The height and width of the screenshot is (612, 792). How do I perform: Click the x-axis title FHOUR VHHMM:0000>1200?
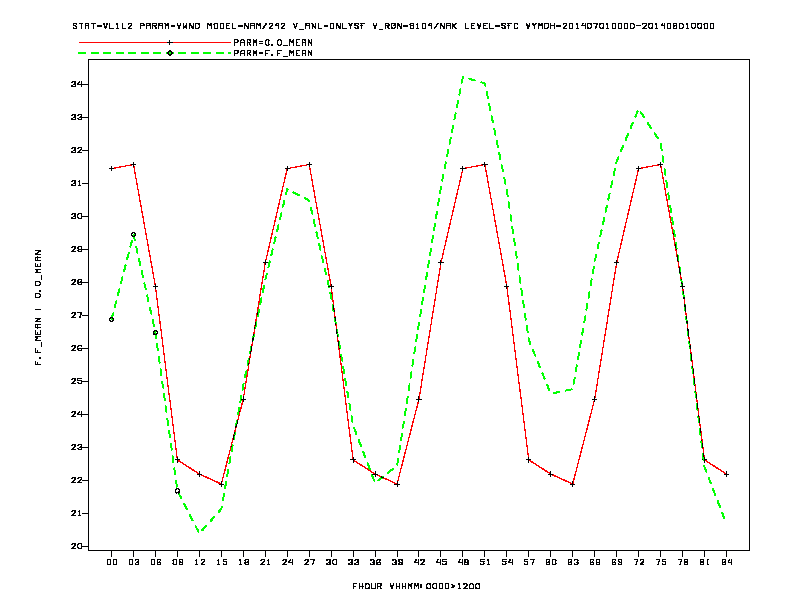416,586
